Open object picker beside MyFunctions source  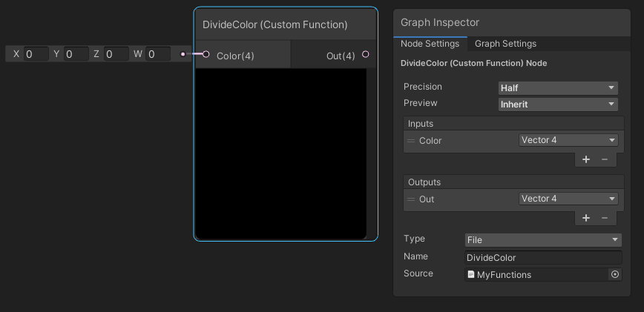pos(614,274)
